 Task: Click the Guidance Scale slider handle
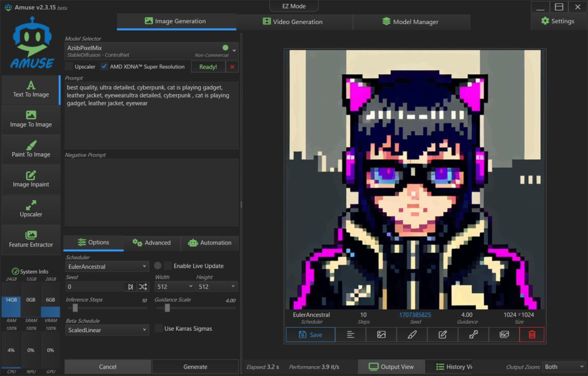[x=167, y=308]
